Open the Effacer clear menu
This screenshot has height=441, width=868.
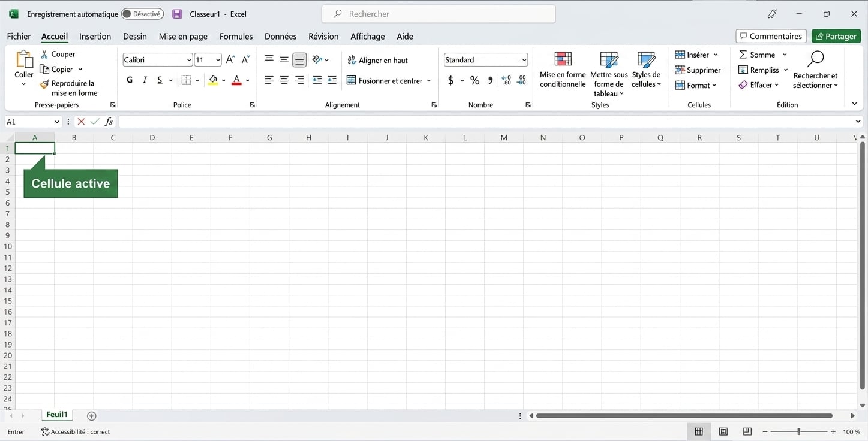759,85
